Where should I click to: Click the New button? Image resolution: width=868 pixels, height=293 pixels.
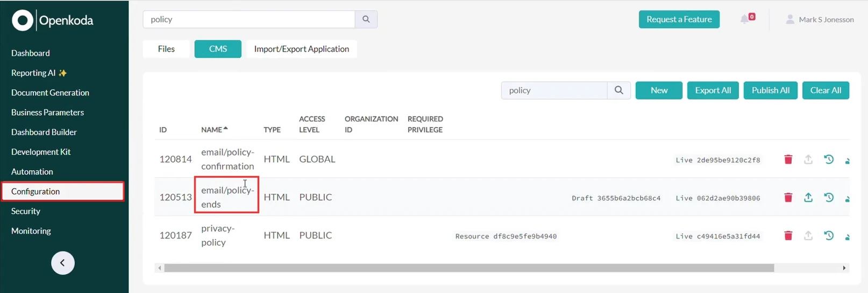(x=659, y=90)
